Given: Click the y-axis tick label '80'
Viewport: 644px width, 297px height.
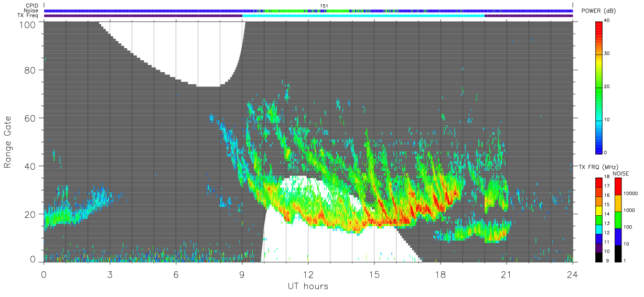Looking at the screenshot, I should pos(30,70).
